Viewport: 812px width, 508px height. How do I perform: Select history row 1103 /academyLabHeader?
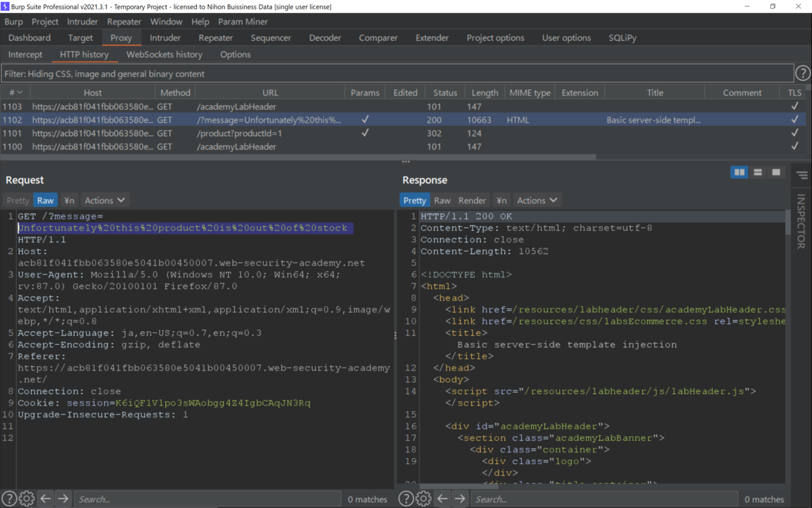(403, 106)
